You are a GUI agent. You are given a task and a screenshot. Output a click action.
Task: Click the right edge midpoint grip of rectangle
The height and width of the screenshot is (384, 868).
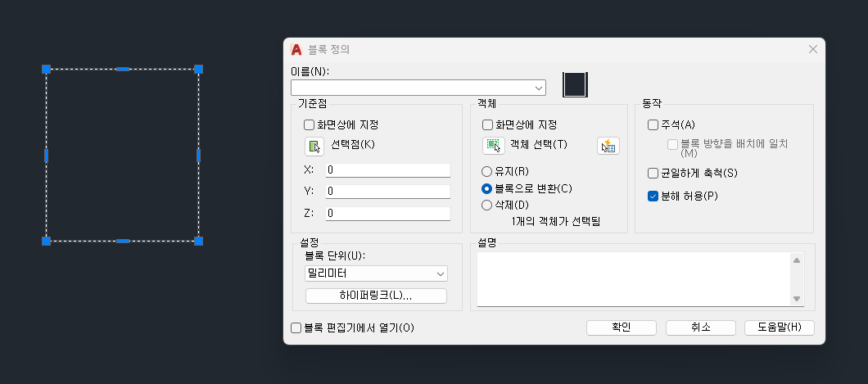(199, 156)
